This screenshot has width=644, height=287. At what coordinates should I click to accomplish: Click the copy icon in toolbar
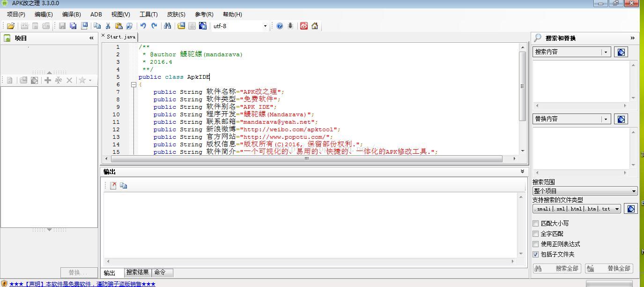[x=97, y=26]
